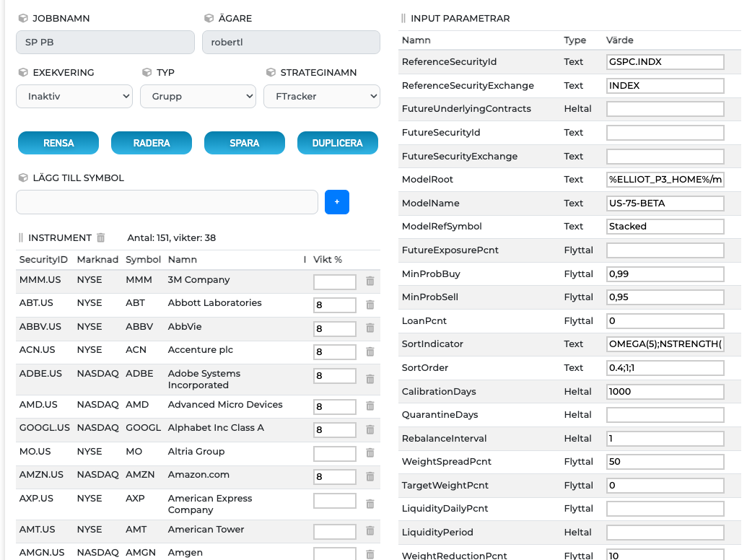Click the Ägare cube icon
This screenshot has height=560, width=747.
click(209, 18)
